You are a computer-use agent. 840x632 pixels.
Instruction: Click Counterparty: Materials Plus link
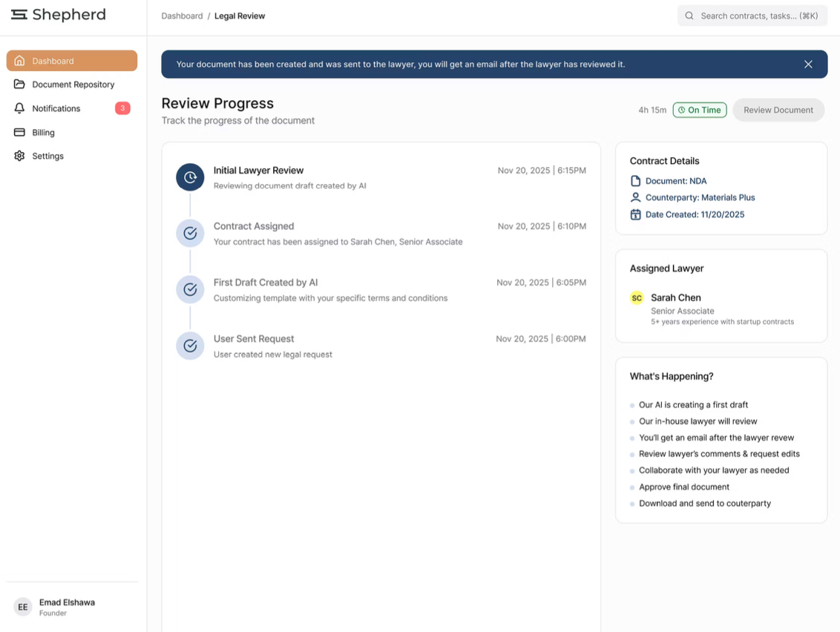tap(700, 197)
